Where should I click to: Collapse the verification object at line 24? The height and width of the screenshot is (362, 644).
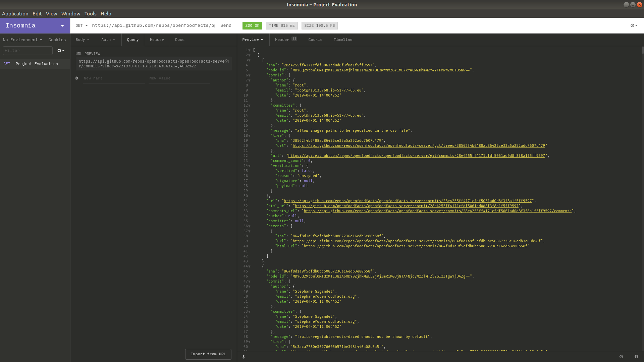pyautogui.click(x=249, y=166)
